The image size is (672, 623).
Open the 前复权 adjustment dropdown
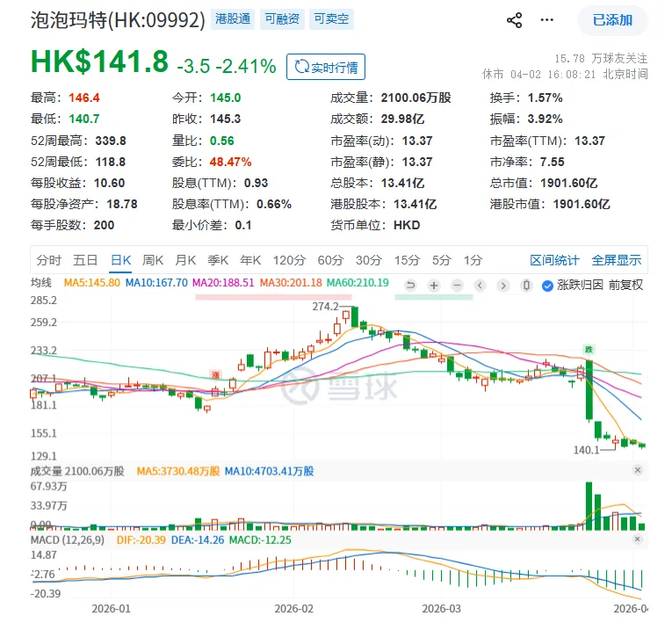(x=625, y=285)
